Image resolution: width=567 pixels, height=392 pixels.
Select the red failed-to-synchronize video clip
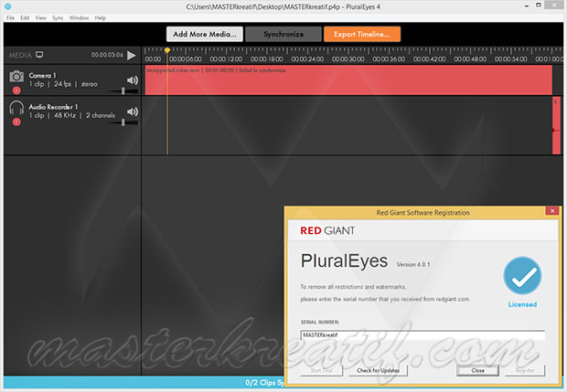[x=348, y=80]
